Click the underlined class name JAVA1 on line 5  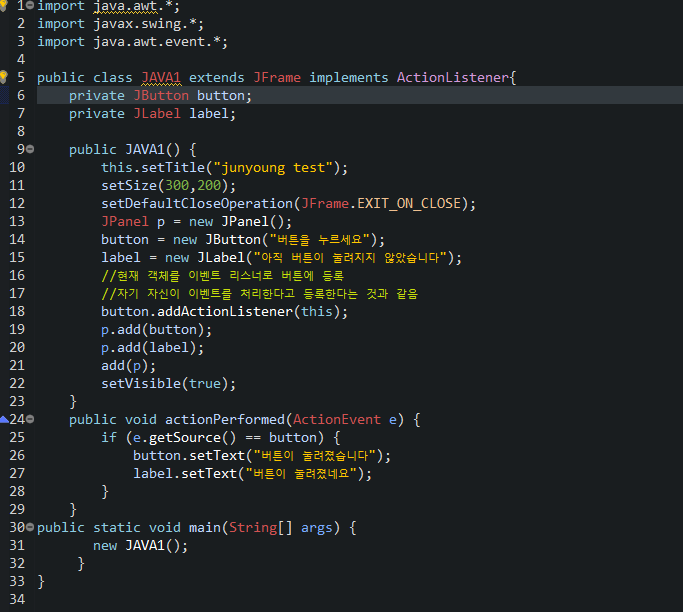[x=161, y=78]
